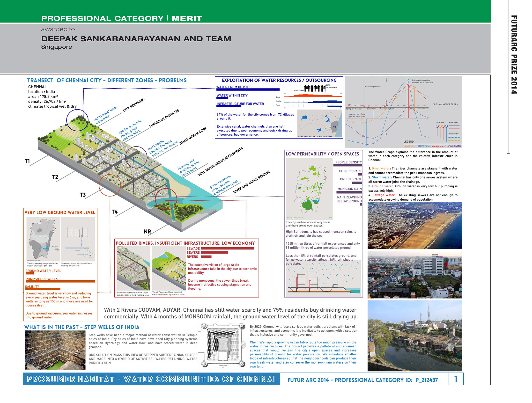Viewport: 532px width, 403px height.
Task: Click 'VERY DENSE URBAN SETTLEMENTS' label
Action: (x=220, y=161)
